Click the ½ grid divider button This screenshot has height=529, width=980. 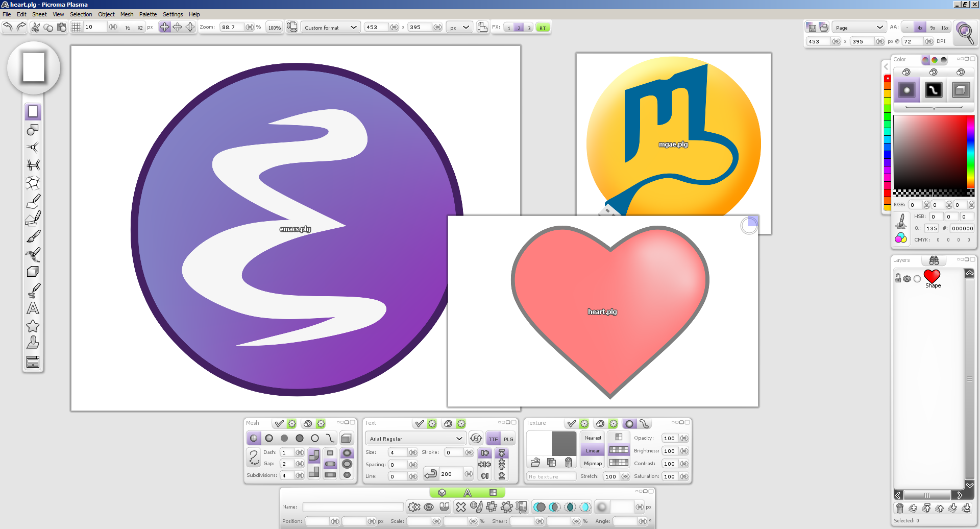128,28
